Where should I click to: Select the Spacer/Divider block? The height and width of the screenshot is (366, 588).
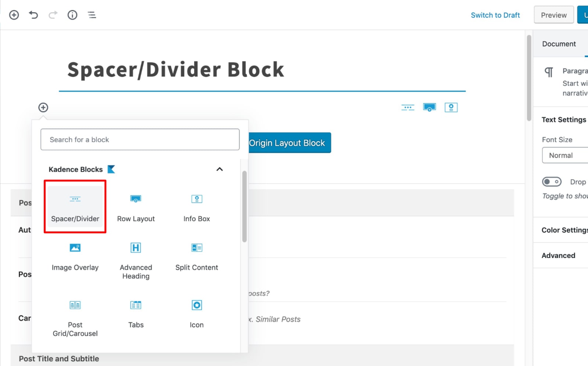tap(75, 207)
